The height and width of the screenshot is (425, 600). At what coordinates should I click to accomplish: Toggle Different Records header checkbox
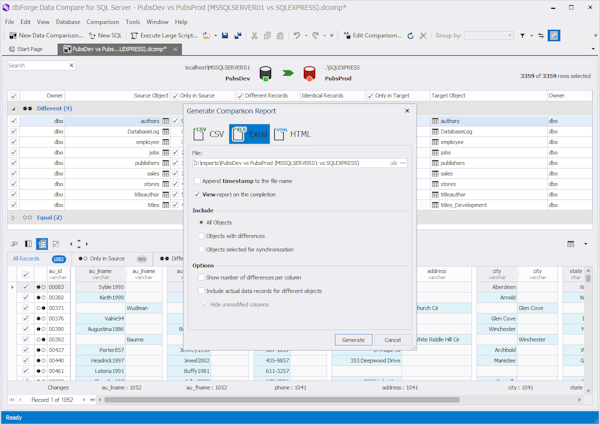point(240,96)
